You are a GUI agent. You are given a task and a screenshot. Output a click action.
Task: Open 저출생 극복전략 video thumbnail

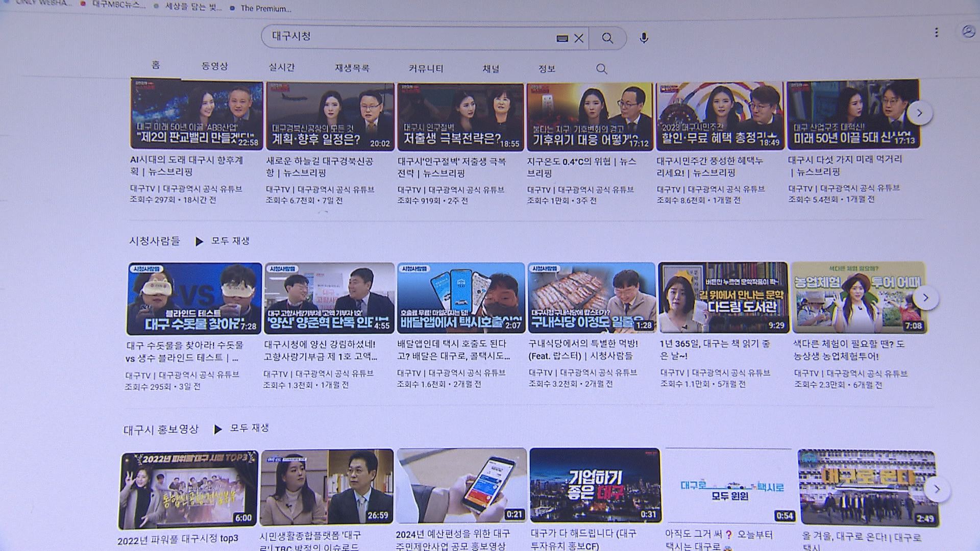tap(460, 116)
